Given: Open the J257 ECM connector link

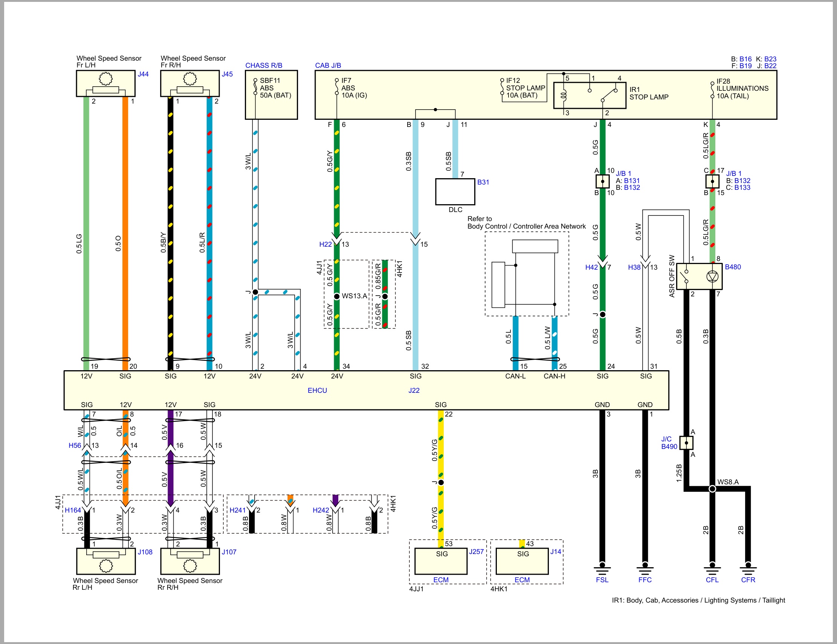Looking at the screenshot, I should point(477,552).
